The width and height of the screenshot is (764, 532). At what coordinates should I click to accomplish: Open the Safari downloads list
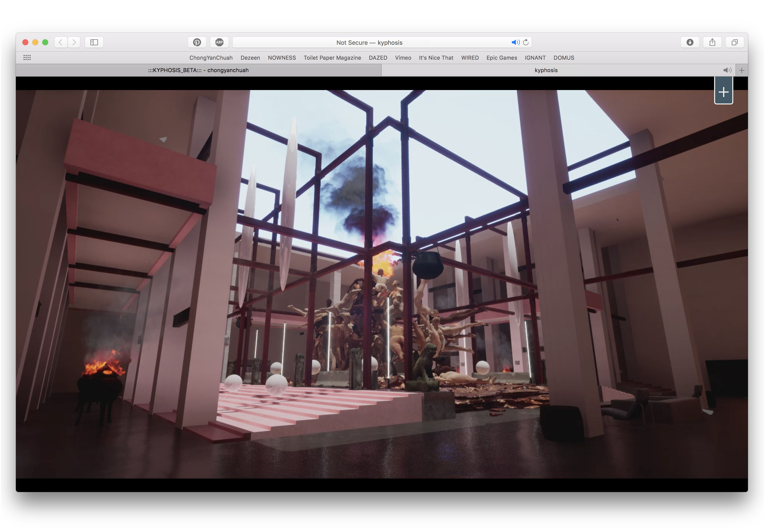[690, 42]
